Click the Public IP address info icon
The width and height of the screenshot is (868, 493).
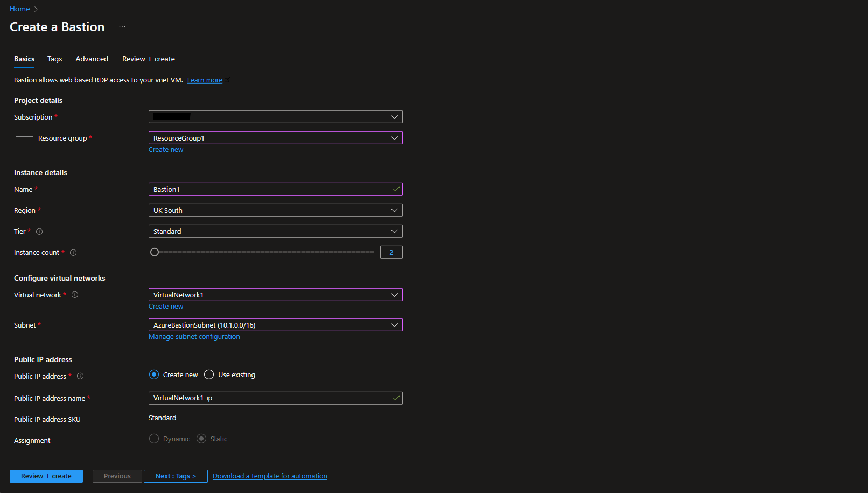(x=80, y=376)
